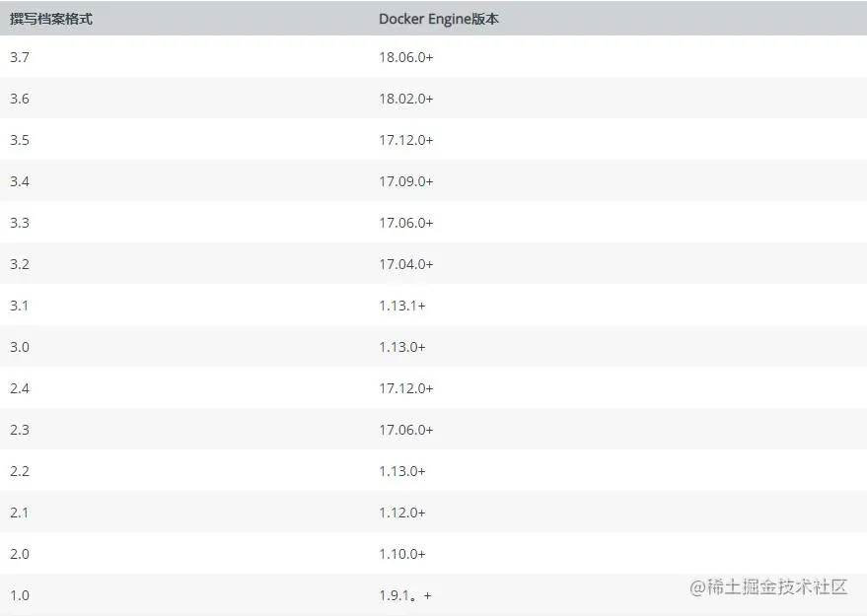Screen dimensions: 867x616
Task: Select compose format 3.5 cell
Action: click(x=20, y=140)
